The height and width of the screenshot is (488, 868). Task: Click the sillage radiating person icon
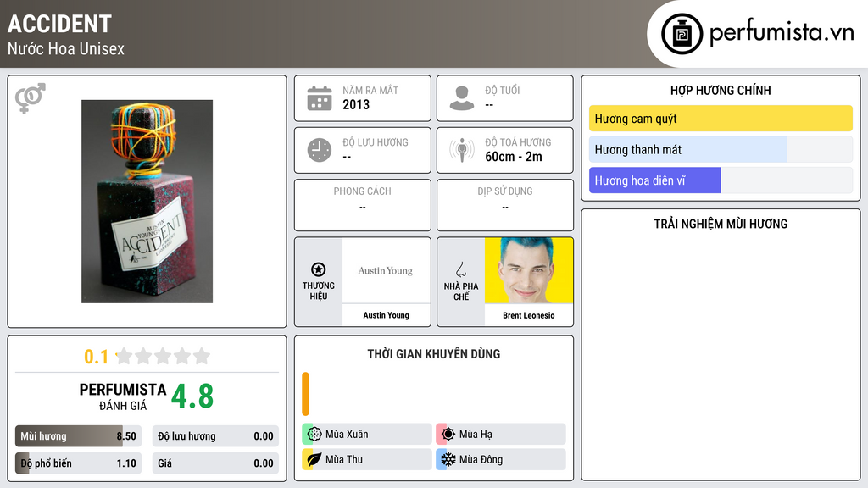pos(462,150)
